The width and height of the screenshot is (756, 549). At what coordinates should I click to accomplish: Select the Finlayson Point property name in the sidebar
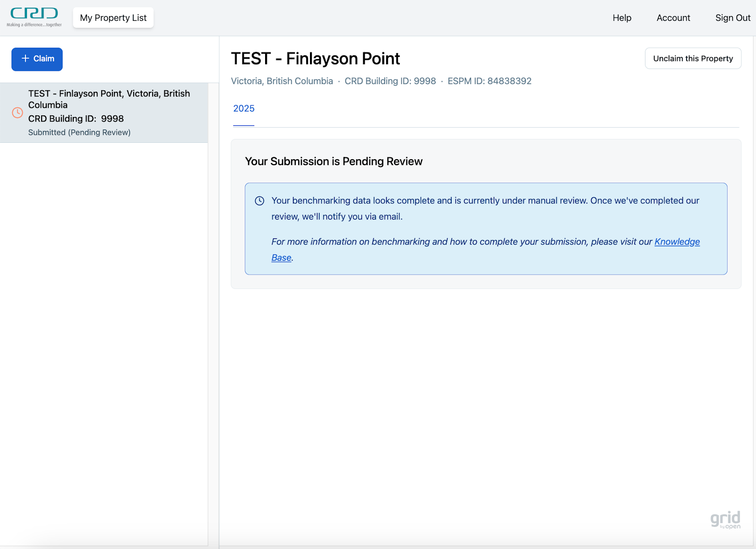tap(109, 99)
